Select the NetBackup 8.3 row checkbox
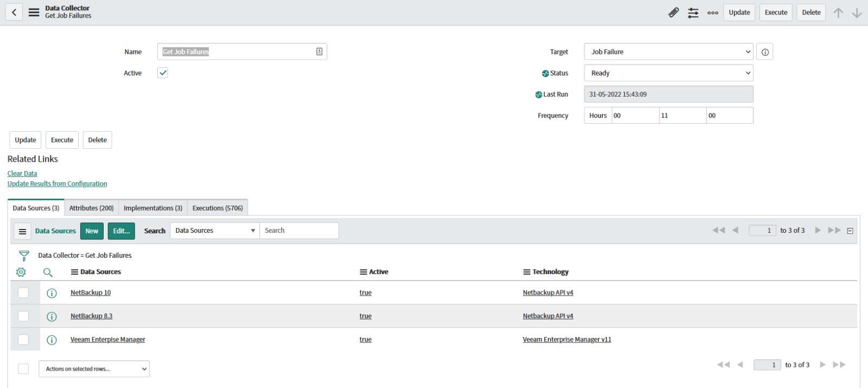 tap(23, 316)
